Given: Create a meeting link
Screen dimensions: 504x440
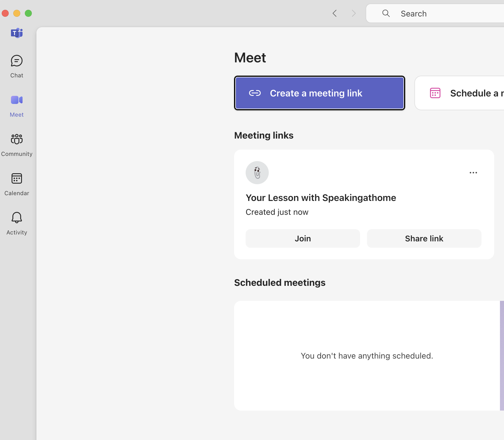Looking at the screenshot, I should point(319,93).
